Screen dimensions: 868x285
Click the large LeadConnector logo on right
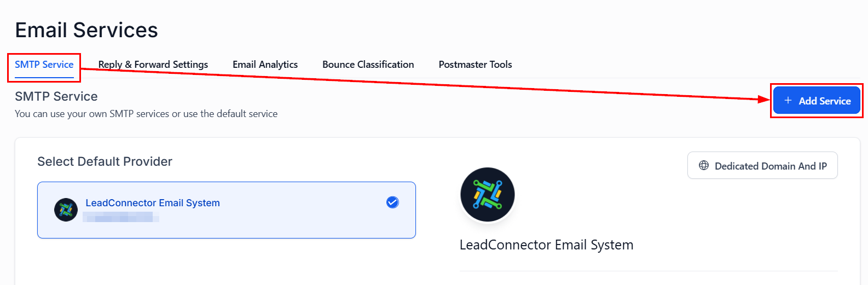tap(487, 195)
